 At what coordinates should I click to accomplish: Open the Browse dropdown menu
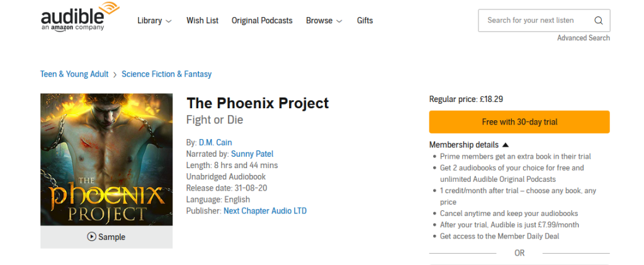[x=324, y=21]
